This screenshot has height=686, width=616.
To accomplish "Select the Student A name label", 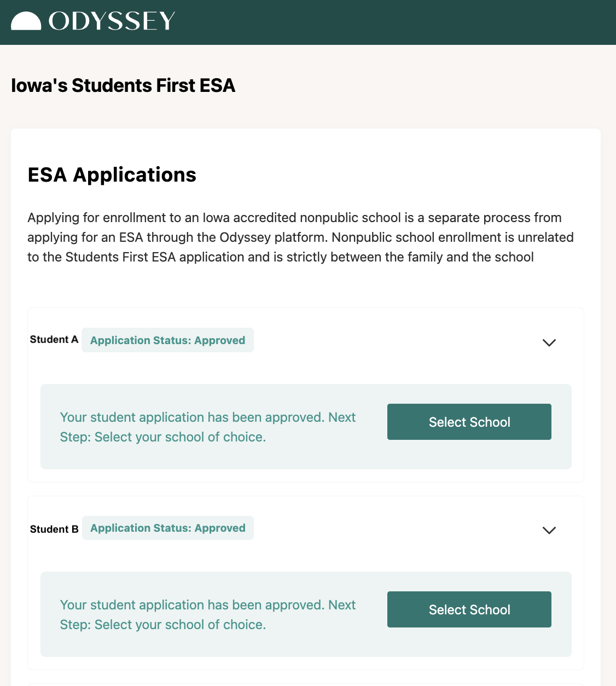I will [54, 340].
